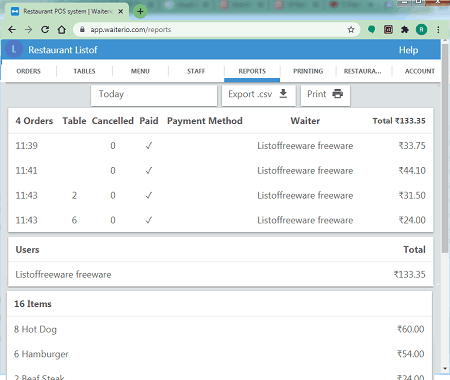Click the Payment Method column header
450x380 pixels.
pos(205,121)
